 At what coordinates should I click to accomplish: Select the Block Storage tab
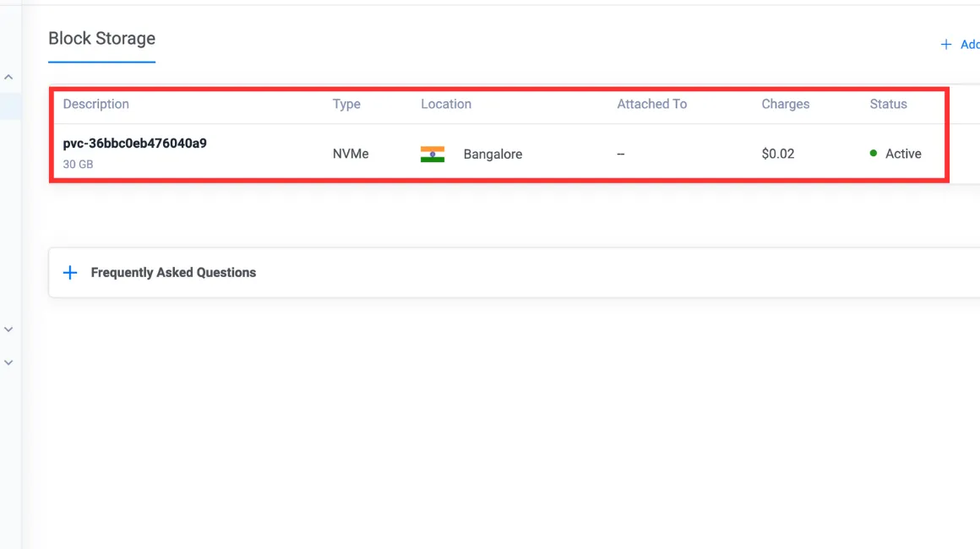pyautogui.click(x=102, y=39)
